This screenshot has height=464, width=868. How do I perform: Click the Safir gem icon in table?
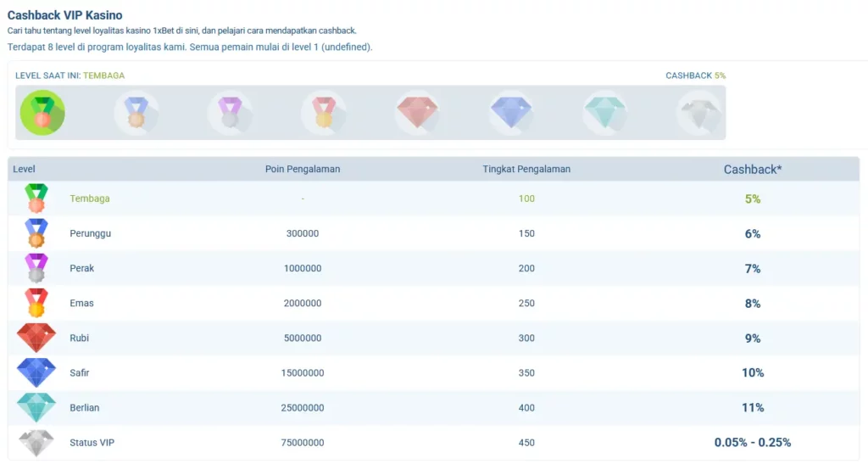(36, 372)
